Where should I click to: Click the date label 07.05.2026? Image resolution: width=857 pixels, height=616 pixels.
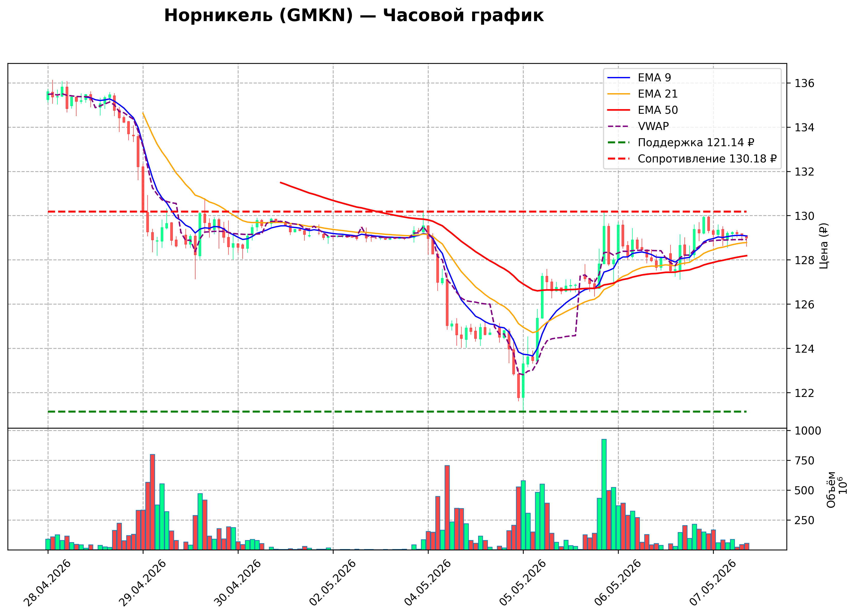pos(713,583)
